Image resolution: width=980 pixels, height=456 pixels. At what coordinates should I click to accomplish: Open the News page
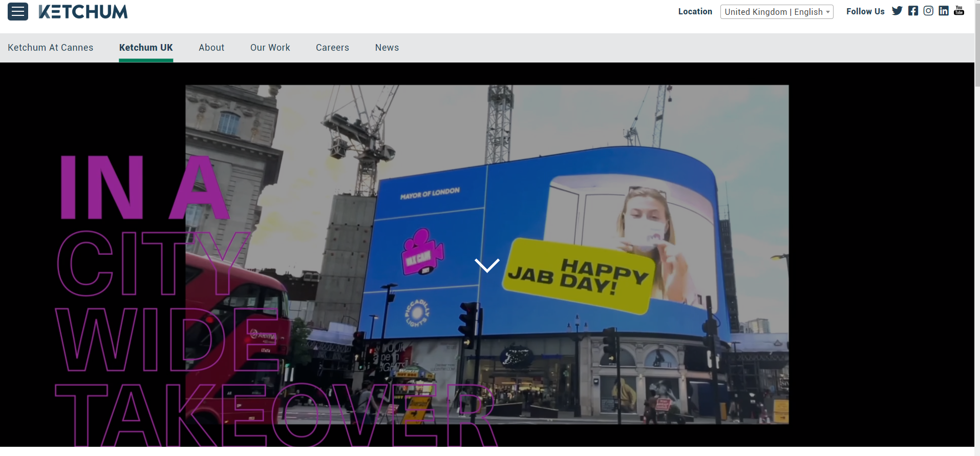pos(387,48)
